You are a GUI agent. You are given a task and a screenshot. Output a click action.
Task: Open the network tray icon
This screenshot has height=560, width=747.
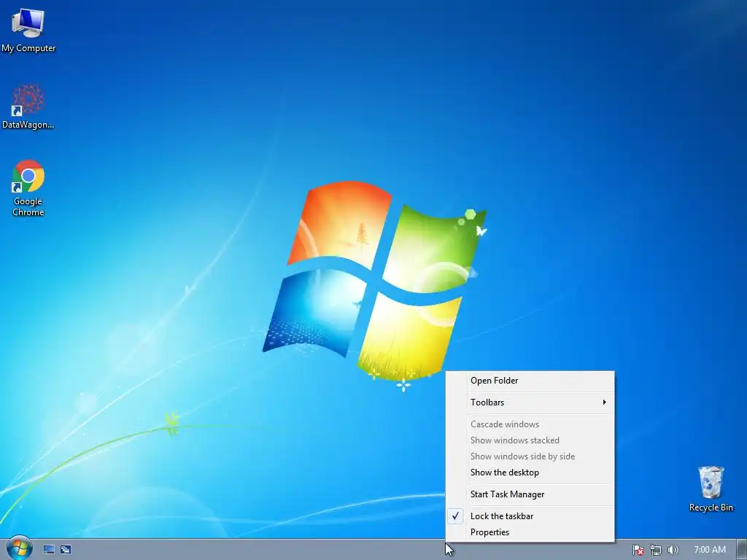coord(656,550)
